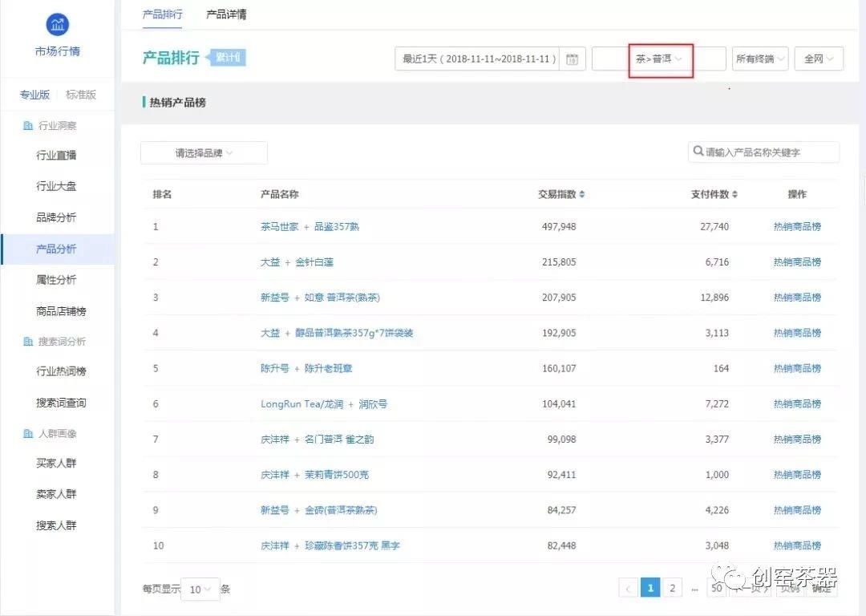This screenshot has height=616, width=866.
Task: Open 商品店铺榜 in the sidebar
Action: click(61, 311)
